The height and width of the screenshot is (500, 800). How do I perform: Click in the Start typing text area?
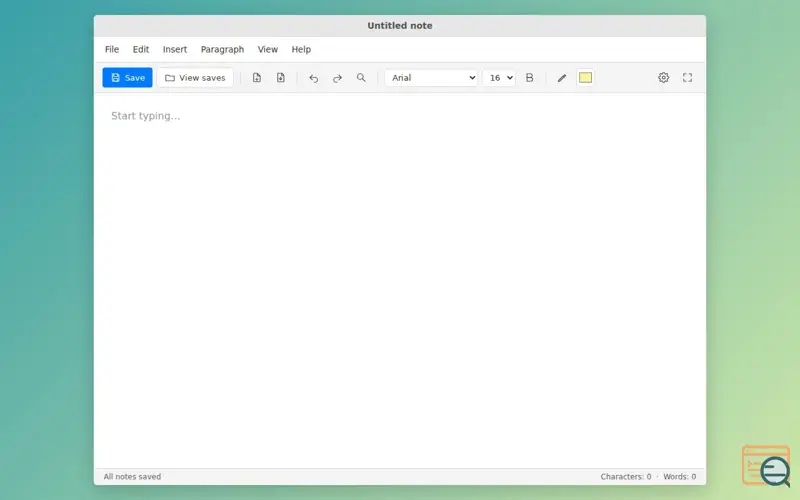point(400,281)
